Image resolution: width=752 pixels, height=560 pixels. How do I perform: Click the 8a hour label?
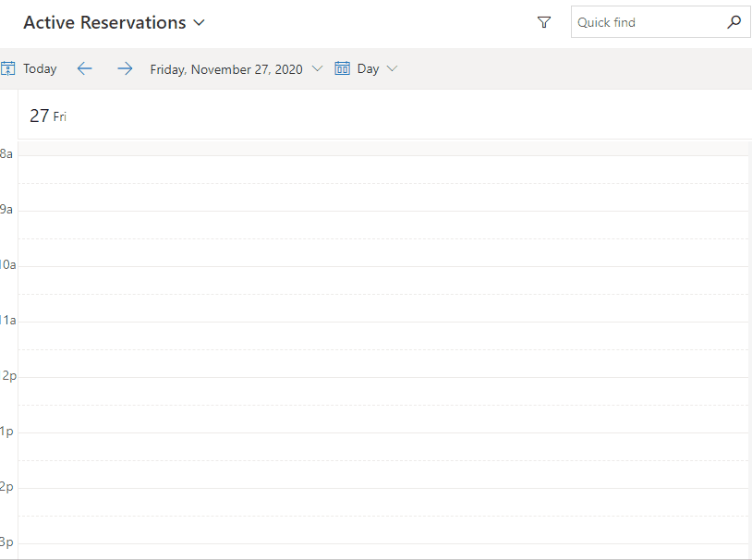click(x=7, y=153)
